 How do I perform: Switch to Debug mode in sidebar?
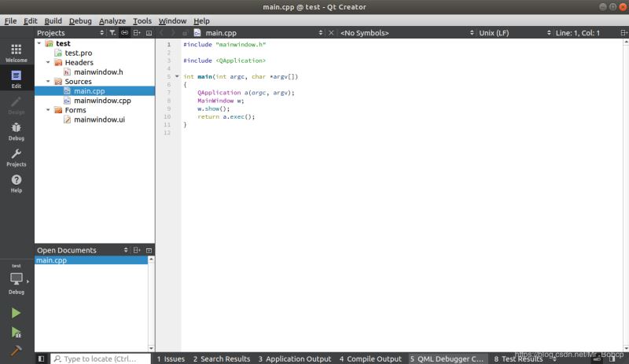click(16, 130)
